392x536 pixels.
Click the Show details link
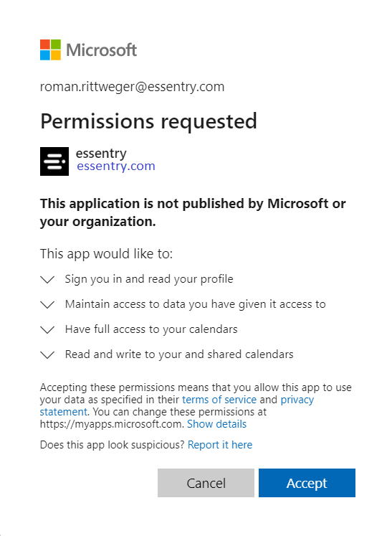pos(217,424)
